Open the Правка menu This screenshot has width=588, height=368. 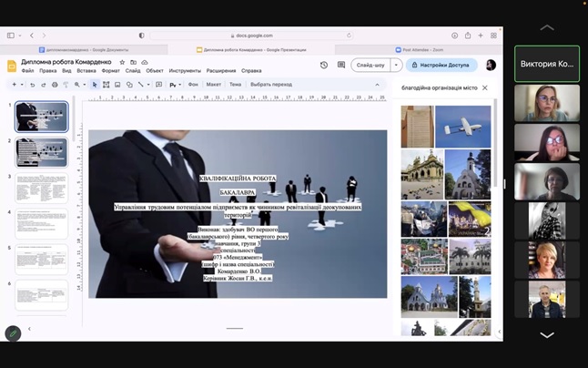click(x=48, y=71)
